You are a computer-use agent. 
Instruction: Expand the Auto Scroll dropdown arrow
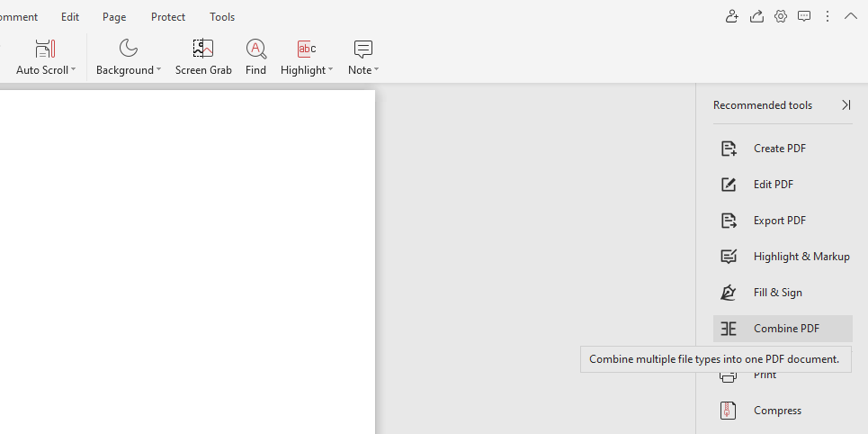(74, 70)
